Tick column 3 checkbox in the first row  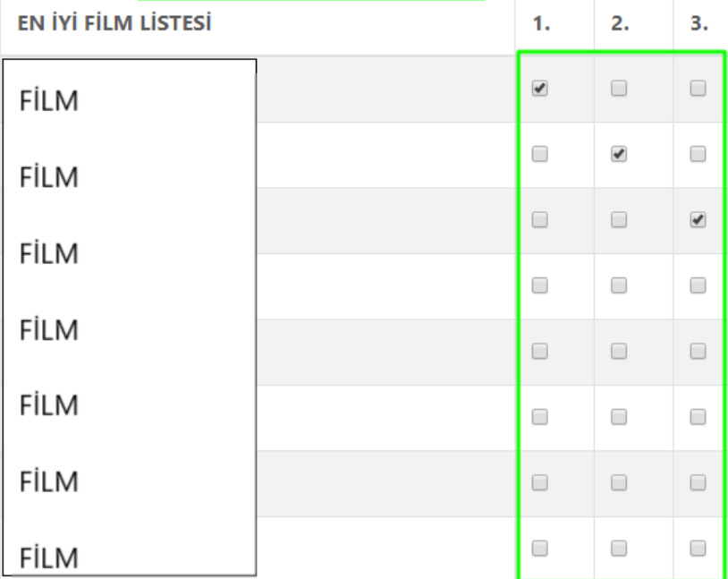click(698, 89)
